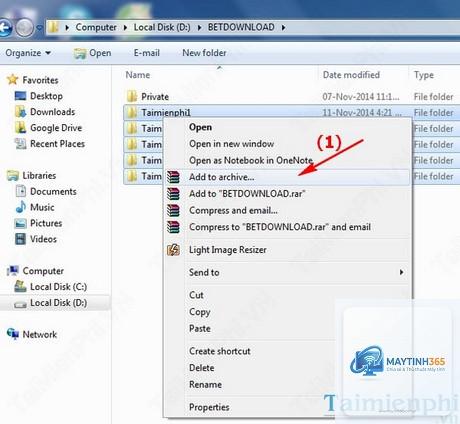Viewport: 460px width, 424px height.
Task: Expand the arrow after Local Disk (D:) breadcrumb
Action: (x=199, y=27)
